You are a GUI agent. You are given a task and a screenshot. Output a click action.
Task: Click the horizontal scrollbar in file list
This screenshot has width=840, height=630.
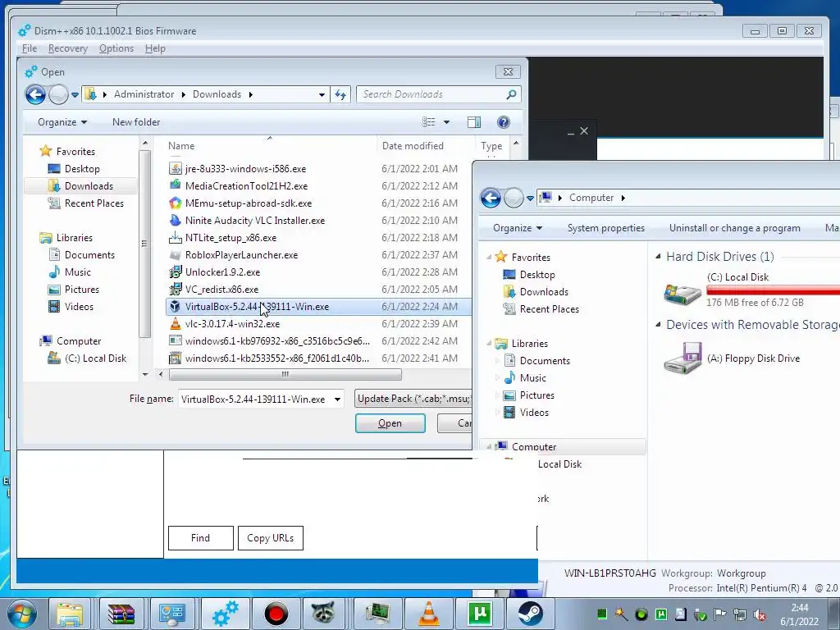[285, 374]
